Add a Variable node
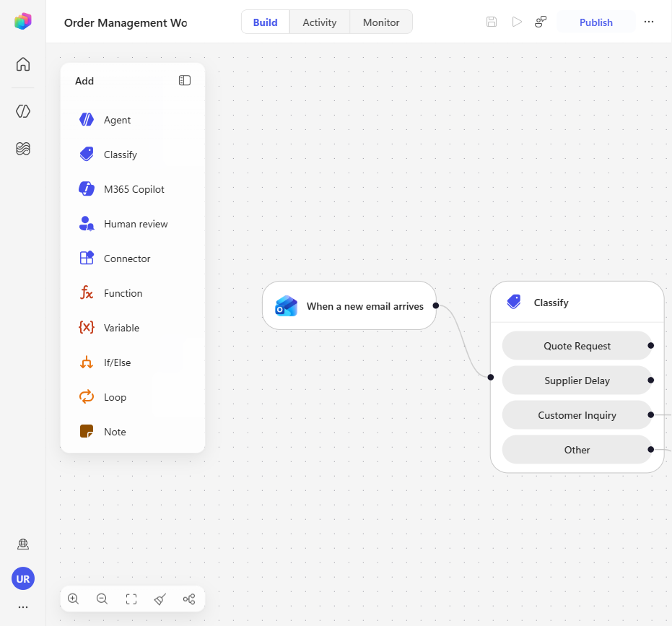The image size is (672, 626). click(133, 328)
